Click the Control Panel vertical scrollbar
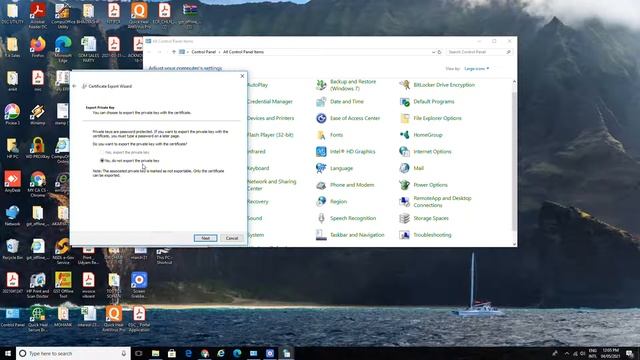Image resolution: width=640 pixels, height=360 pixels. [514, 163]
